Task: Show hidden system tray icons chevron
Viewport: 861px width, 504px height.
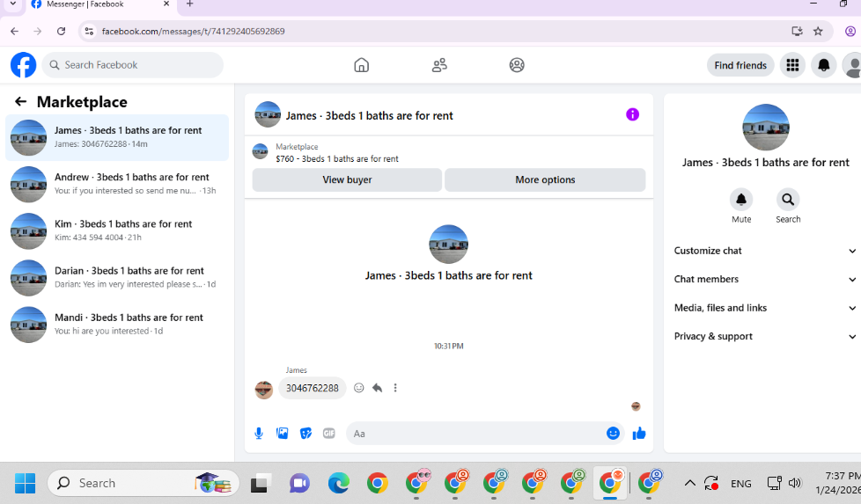Action: pyautogui.click(x=689, y=483)
